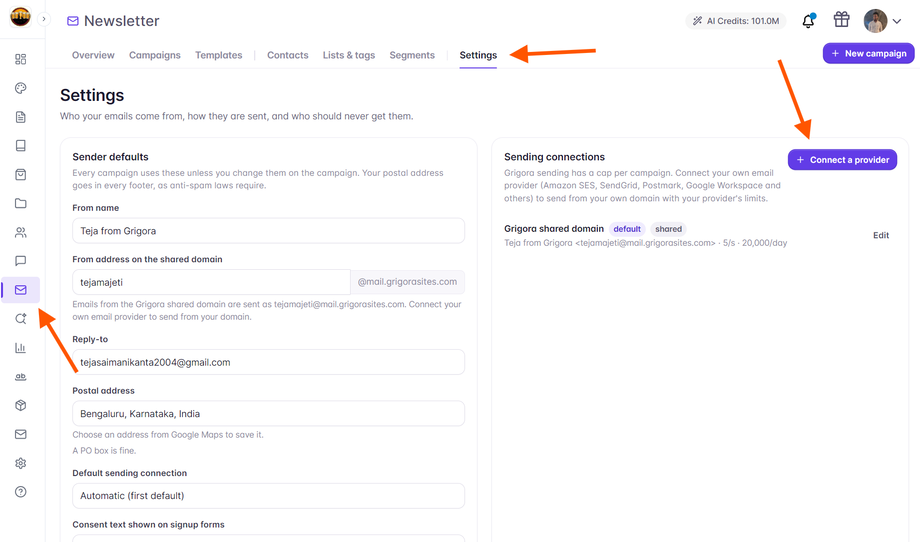Click the Connect a provider button

[842, 160]
